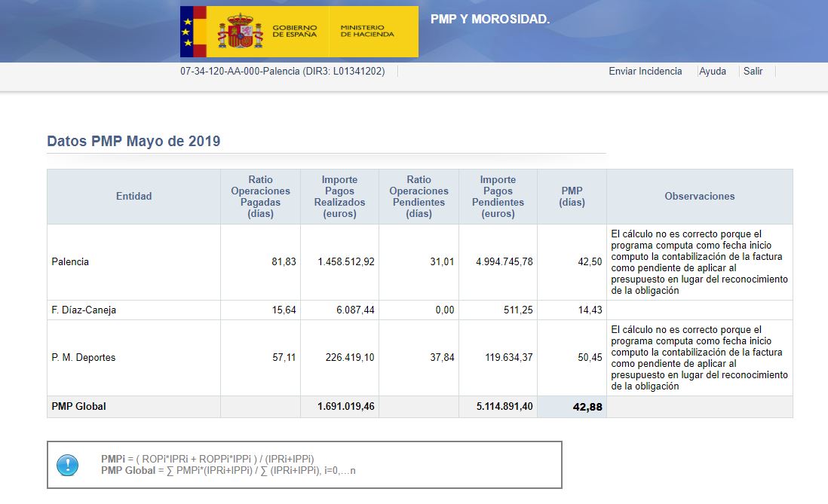The height and width of the screenshot is (504, 828).
Task: Click Salir to log out
Action: point(753,72)
